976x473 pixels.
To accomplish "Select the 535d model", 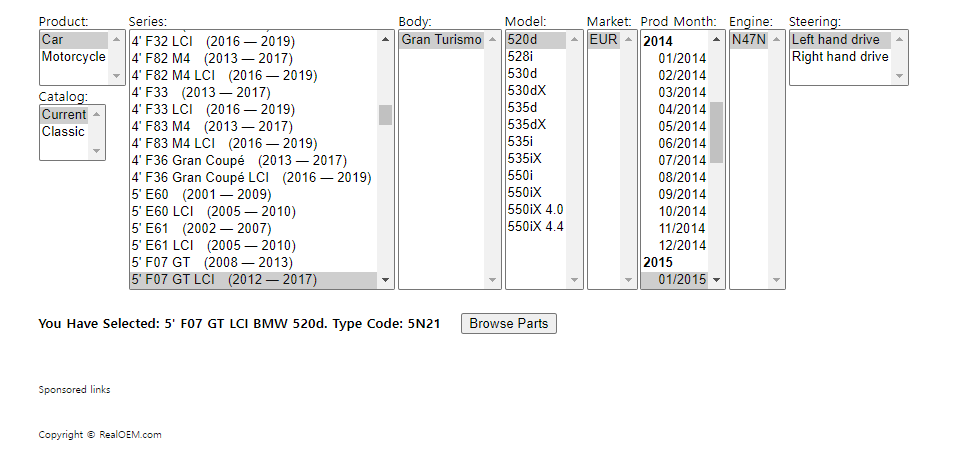I will [536, 108].
